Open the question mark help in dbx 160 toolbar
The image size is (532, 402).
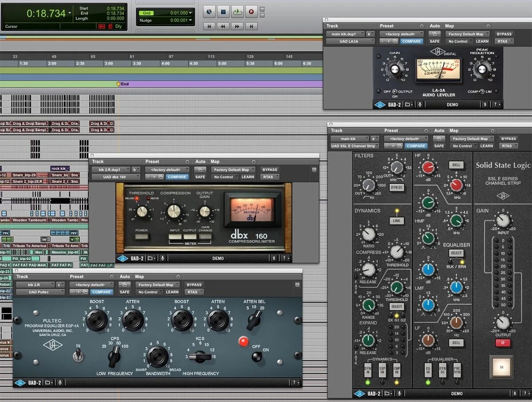tap(286, 258)
